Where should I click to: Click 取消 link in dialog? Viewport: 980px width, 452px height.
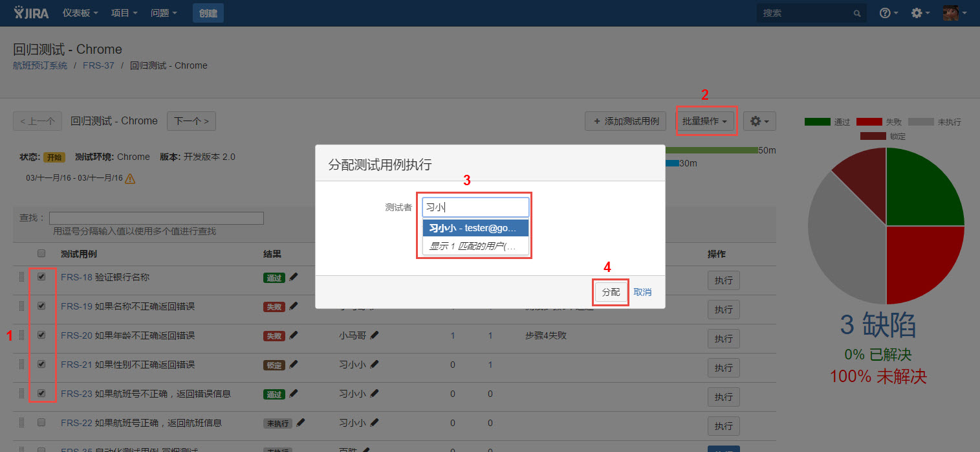pyautogui.click(x=642, y=292)
